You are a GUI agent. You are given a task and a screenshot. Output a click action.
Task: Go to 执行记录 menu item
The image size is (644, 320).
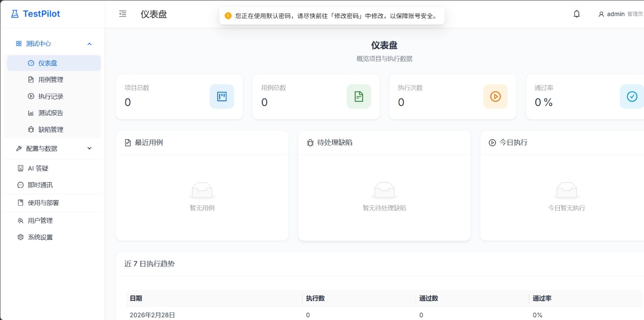coord(54,96)
